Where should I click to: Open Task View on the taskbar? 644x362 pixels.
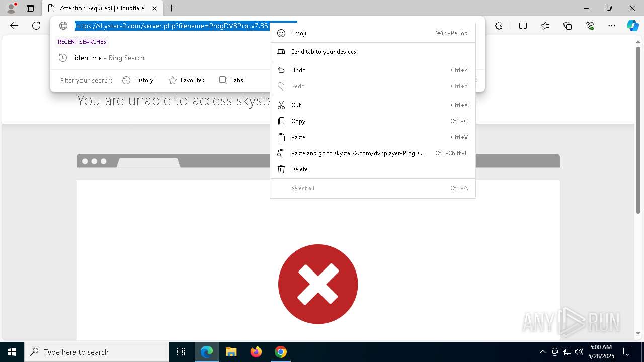181,352
